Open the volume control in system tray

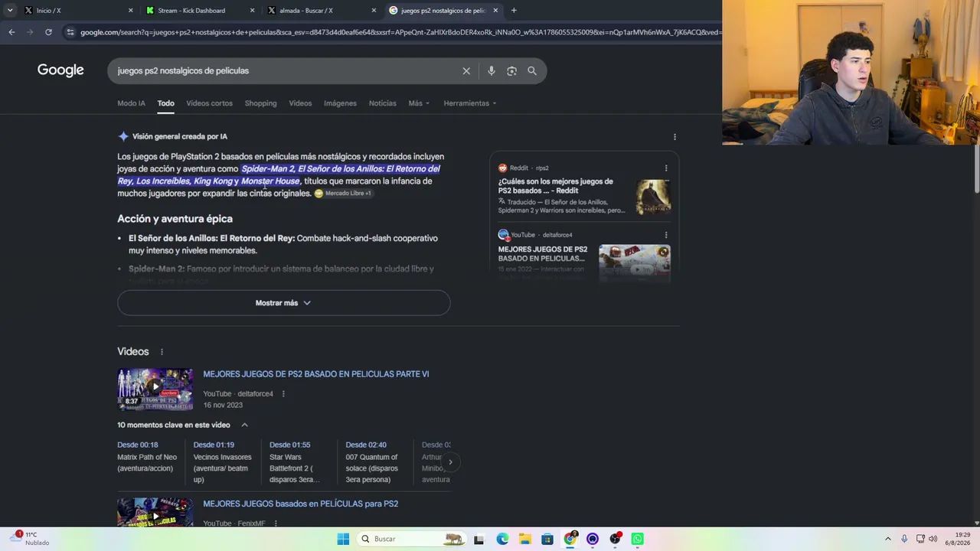coord(933,539)
